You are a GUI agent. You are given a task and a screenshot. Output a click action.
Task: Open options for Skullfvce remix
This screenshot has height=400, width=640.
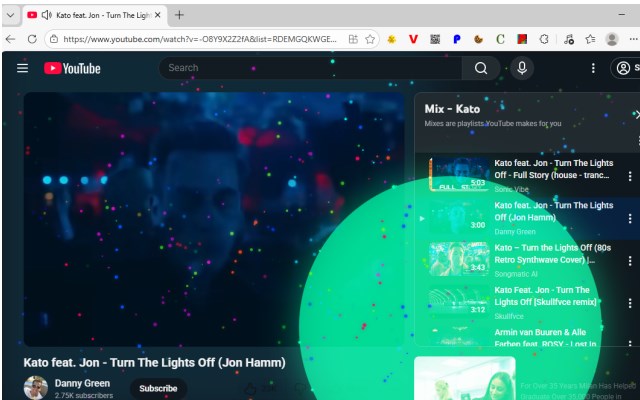[x=630, y=303]
